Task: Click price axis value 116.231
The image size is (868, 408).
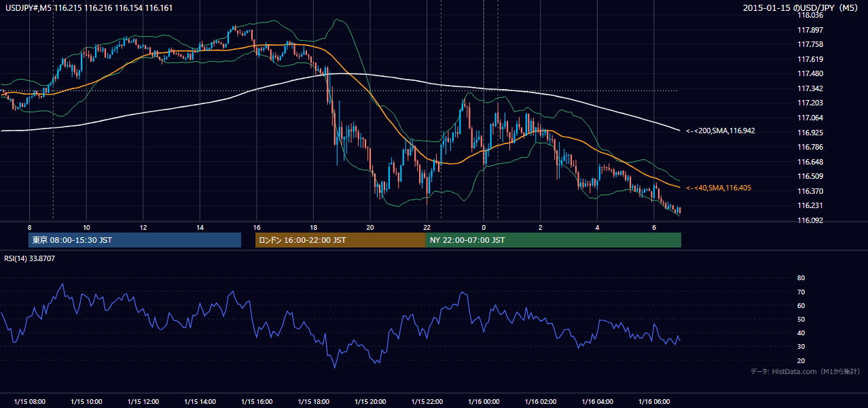Action: [810, 205]
